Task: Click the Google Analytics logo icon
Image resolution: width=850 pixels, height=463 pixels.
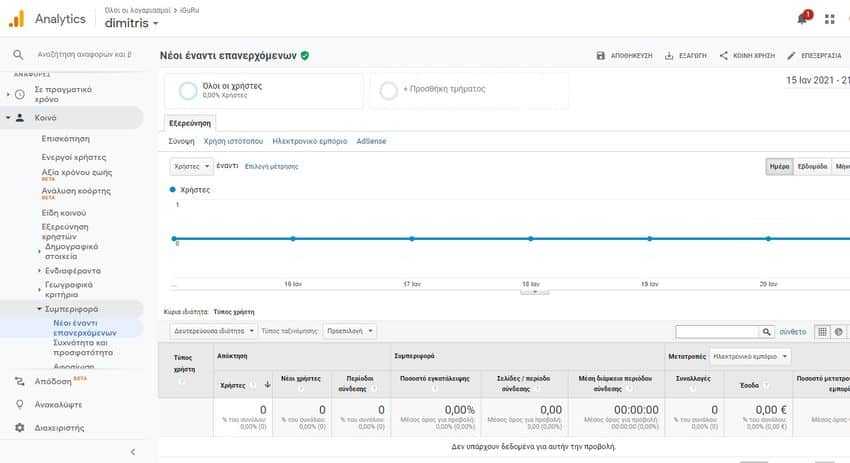Action: [x=17, y=19]
